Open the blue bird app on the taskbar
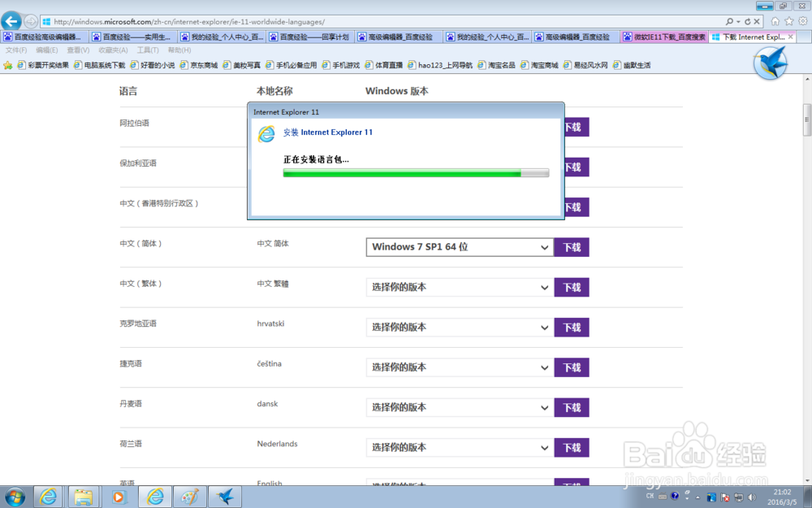 pos(225,497)
